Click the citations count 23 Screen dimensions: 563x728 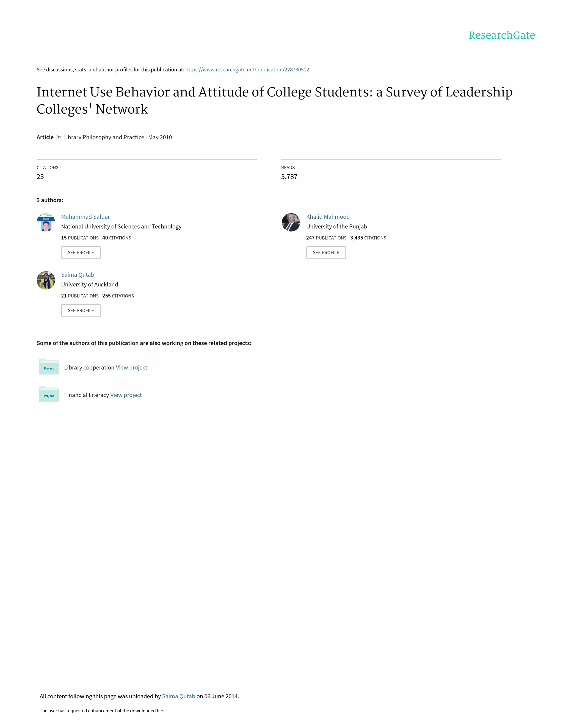click(x=40, y=177)
